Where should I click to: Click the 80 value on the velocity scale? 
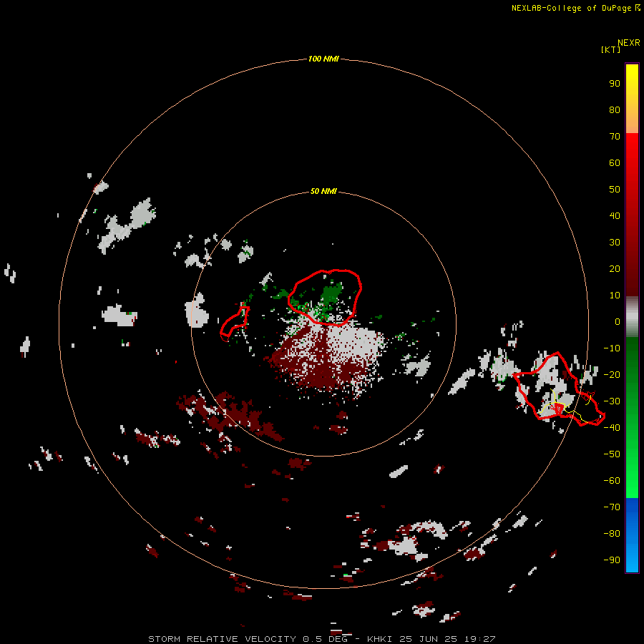[615, 109]
